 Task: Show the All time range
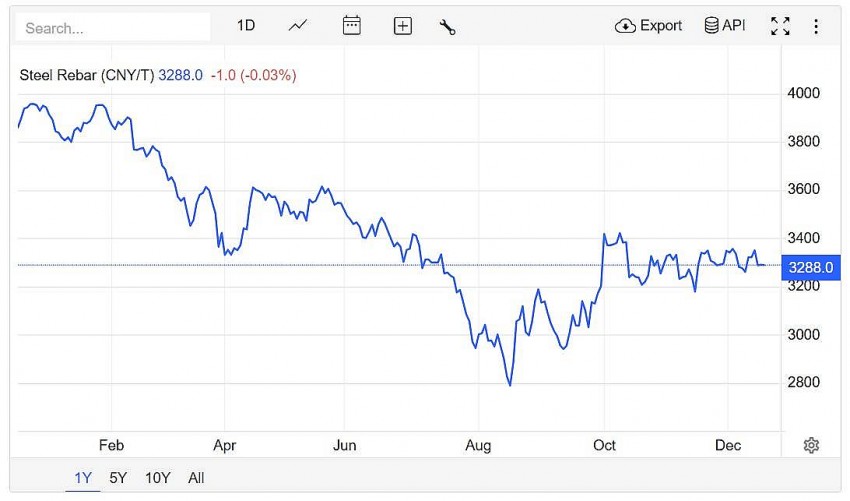click(196, 478)
